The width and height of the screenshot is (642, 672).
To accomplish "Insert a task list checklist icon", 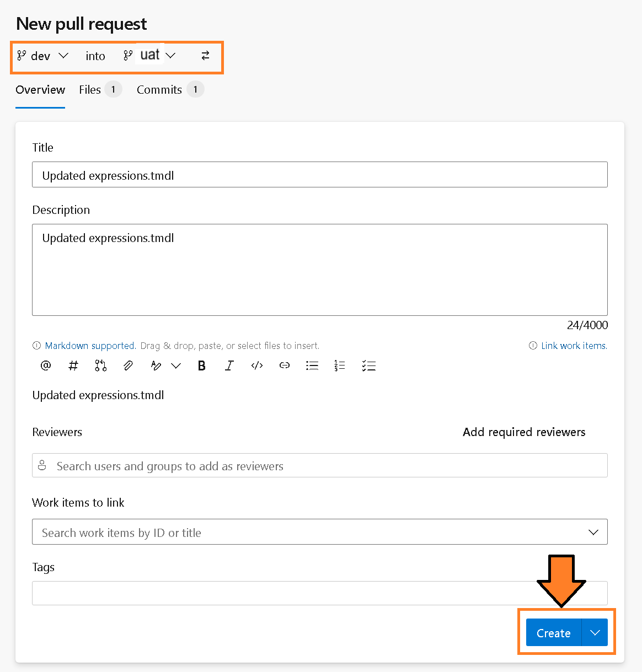I will click(x=368, y=365).
